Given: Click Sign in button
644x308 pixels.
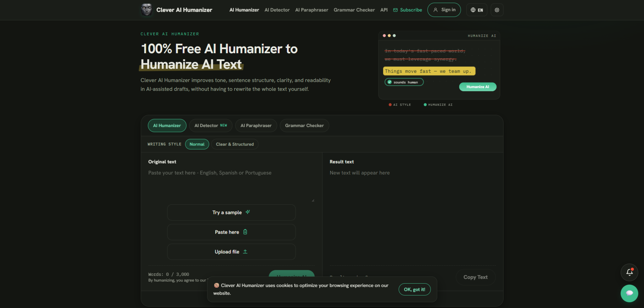Looking at the screenshot, I should 444,10.
